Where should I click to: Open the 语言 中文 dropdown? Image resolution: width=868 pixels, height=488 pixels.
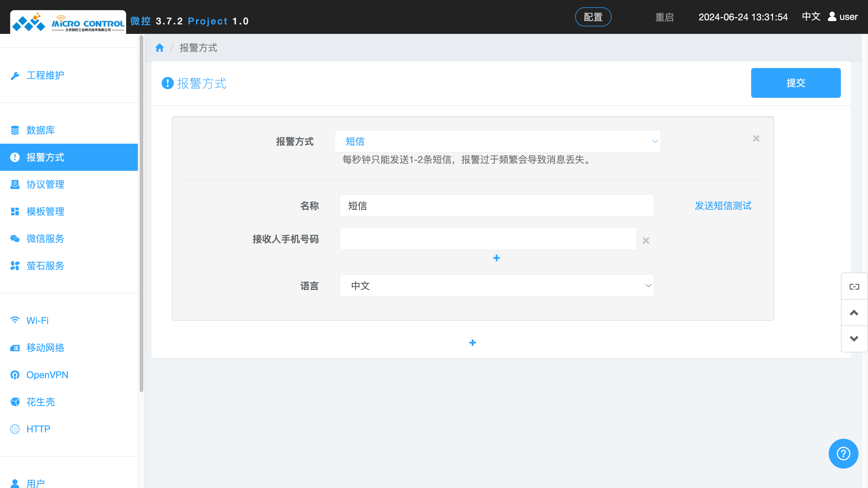(497, 286)
